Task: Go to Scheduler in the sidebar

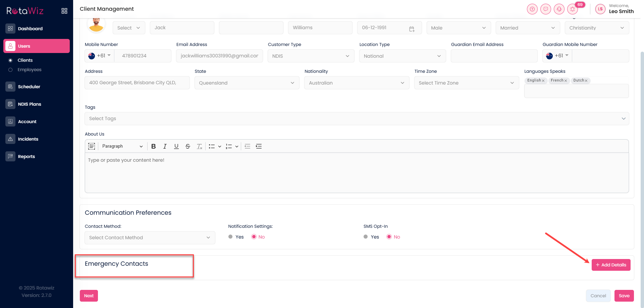Action: click(29, 87)
